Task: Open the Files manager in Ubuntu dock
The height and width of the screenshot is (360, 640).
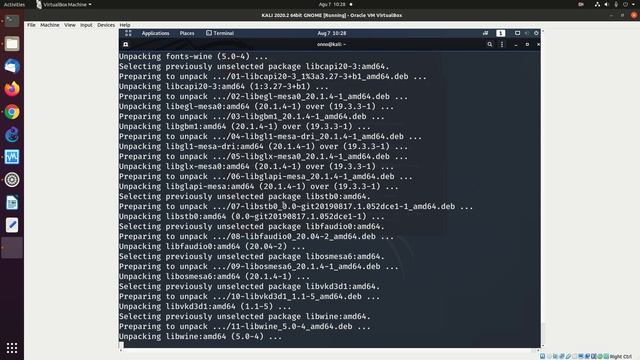Action: [12, 43]
